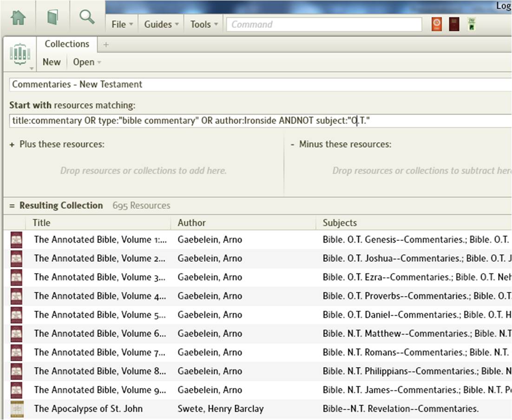Viewport: 512px width, 420px height.
Task: Click the Collections panel icon
Action: [x=20, y=54]
